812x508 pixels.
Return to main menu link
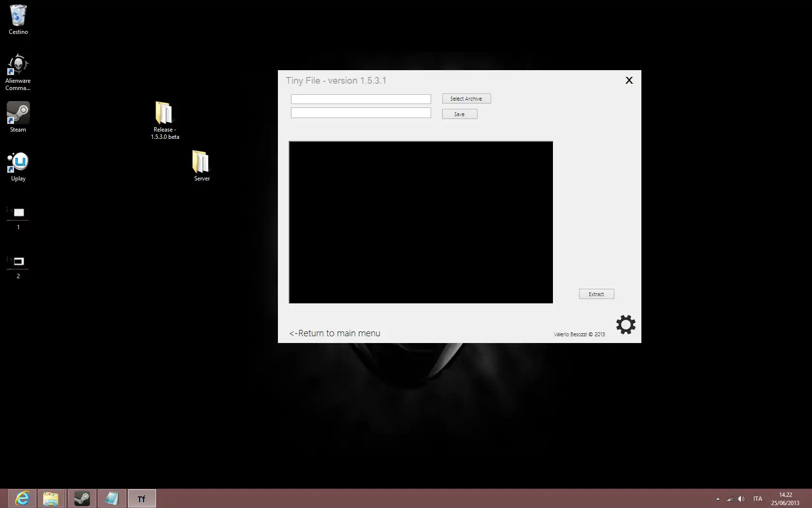(335, 333)
